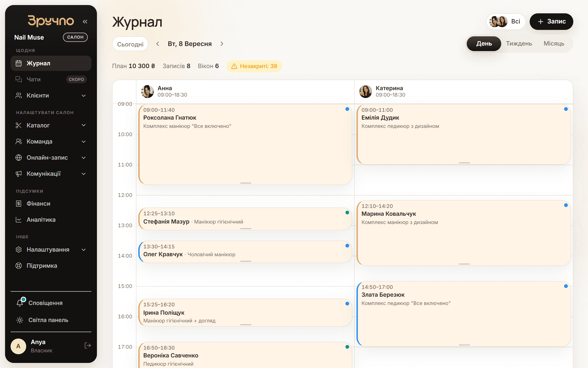Open the Всі staff filter dropdown
588x368 pixels.
click(x=506, y=21)
